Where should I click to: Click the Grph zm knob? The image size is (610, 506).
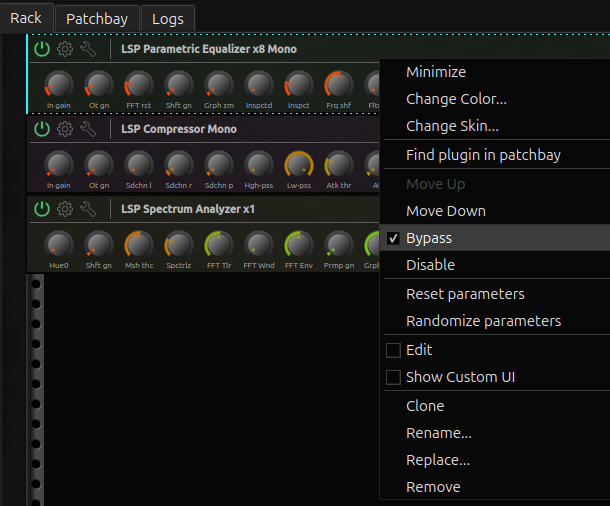tap(219, 84)
